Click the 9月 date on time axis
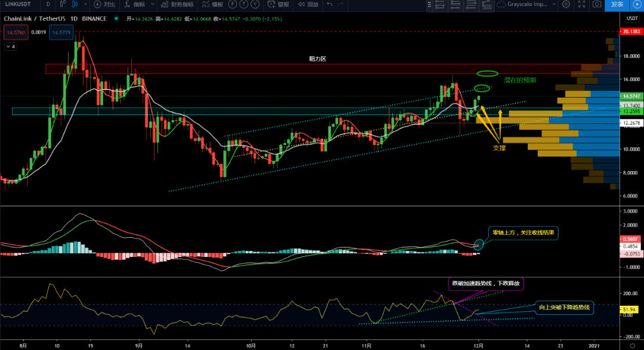 (x=138, y=346)
